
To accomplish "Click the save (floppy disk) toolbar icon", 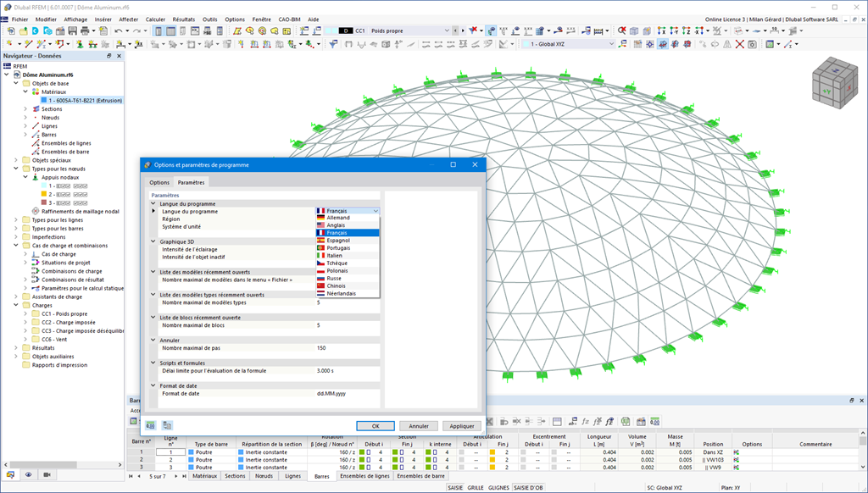I will [x=73, y=31].
